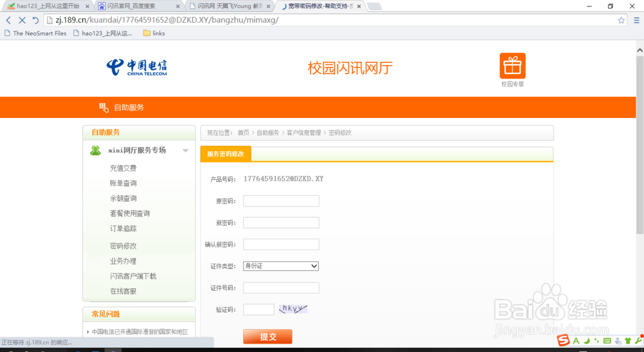644x352 pixels.
Task: Expand 中国电信已开通国际漫游的国家和地区 question
Action: 140,331
